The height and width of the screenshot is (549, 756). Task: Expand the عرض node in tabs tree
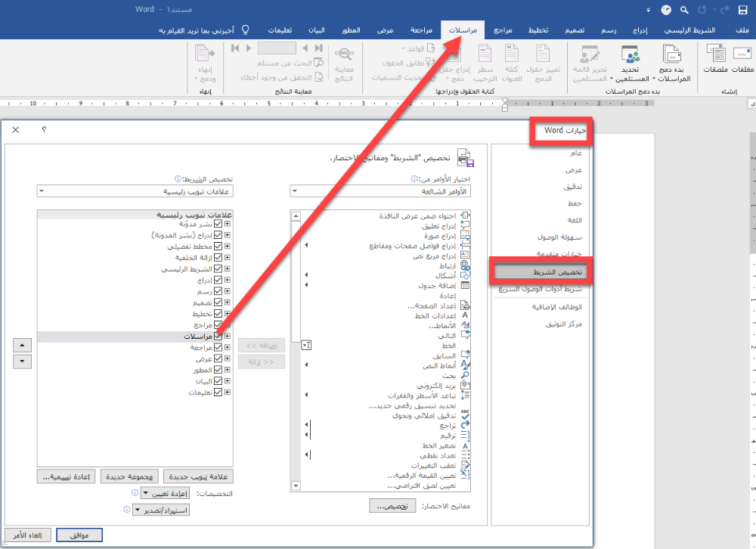pos(227,358)
